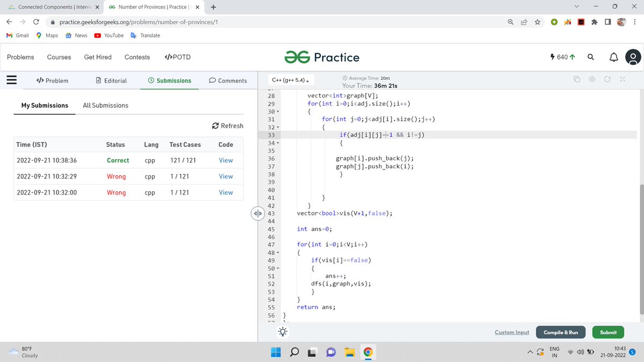This screenshot has height=362, width=644.
Task: Switch to the Editorial tab
Action: (x=111, y=80)
